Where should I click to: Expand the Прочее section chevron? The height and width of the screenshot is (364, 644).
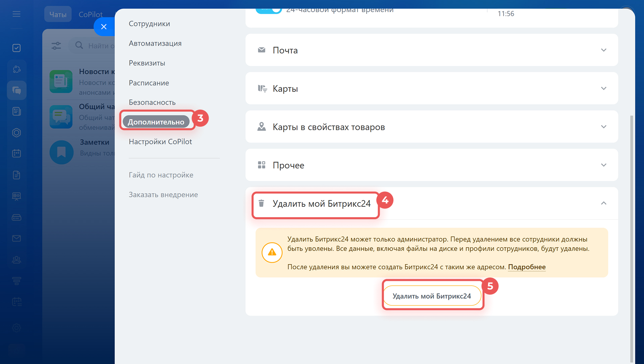point(604,165)
